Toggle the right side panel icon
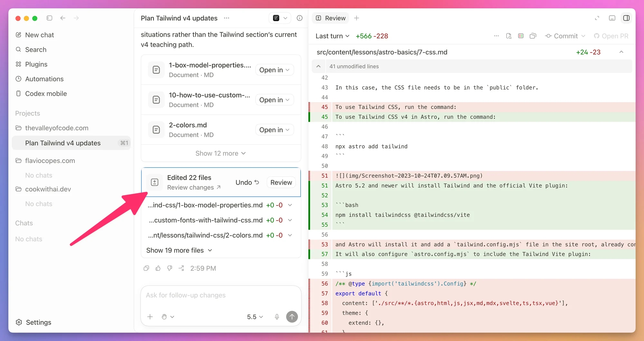 pyautogui.click(x=627, y=18)
